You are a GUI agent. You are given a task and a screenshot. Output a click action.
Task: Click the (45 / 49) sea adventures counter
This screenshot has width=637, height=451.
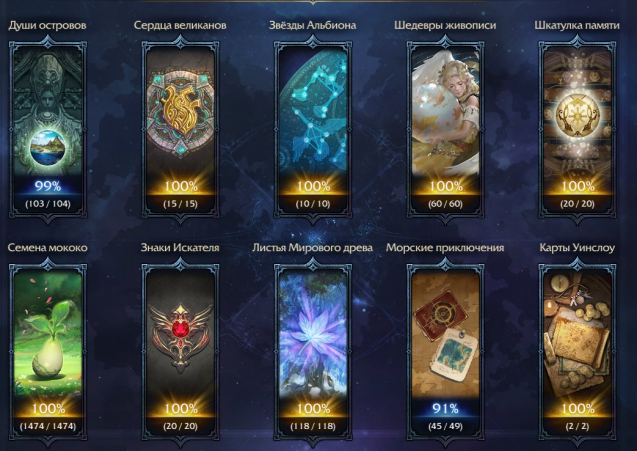445,426
